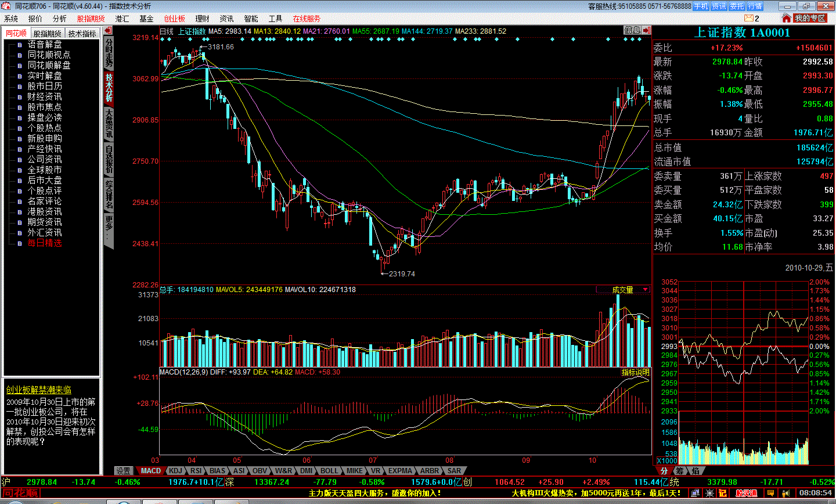Click the 委托 title bar button
The width and height of the screenshot is (836, 504).
click(x=737, y=6)
